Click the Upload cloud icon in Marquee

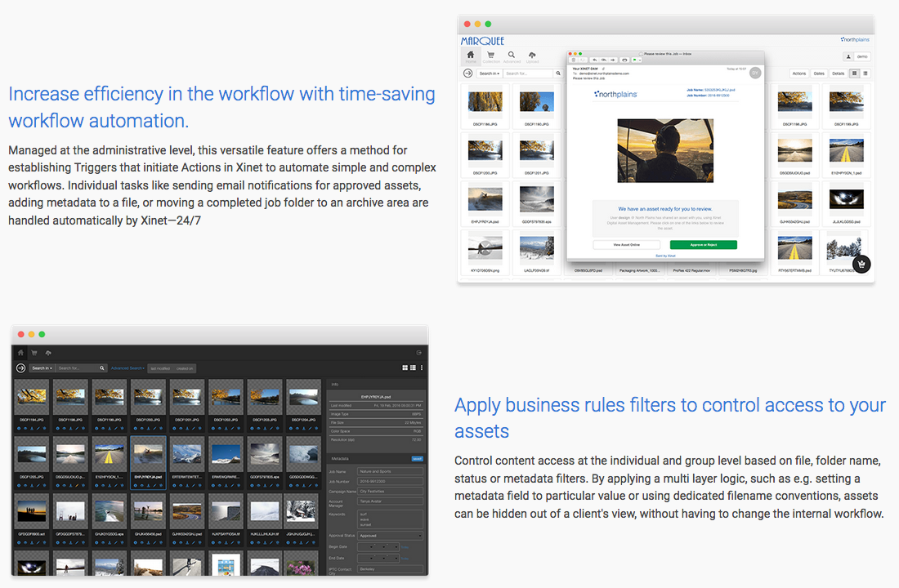(533, 56)
